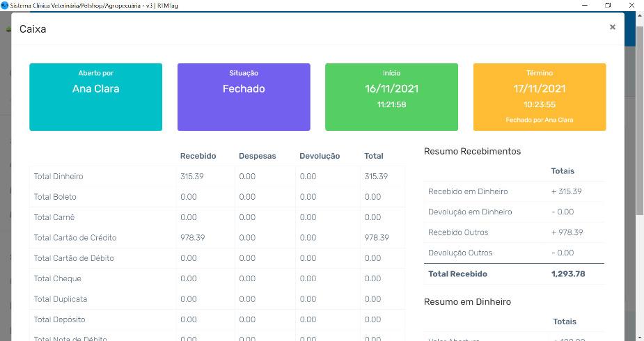Viewport: 644px width, 341px height.
Task: Close the Caixa dialog with the X
Action: click(x=612, y=27)
